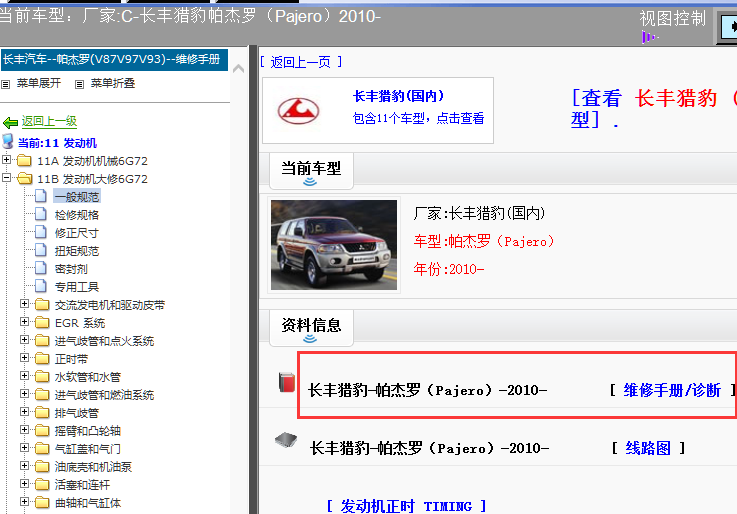Expand the 交流发电机和驱动皮带 folder

click(x=24, y=304)
